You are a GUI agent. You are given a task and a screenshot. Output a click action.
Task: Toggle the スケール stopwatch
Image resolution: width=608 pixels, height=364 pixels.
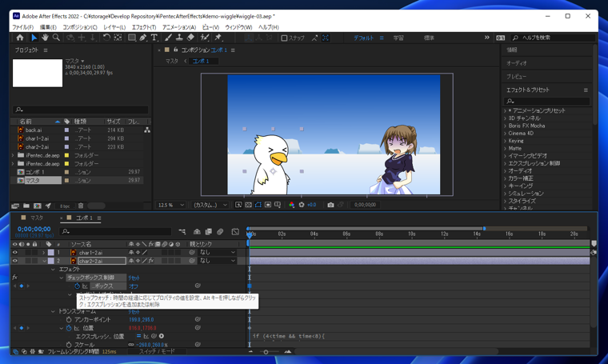[x=69, y=345]
